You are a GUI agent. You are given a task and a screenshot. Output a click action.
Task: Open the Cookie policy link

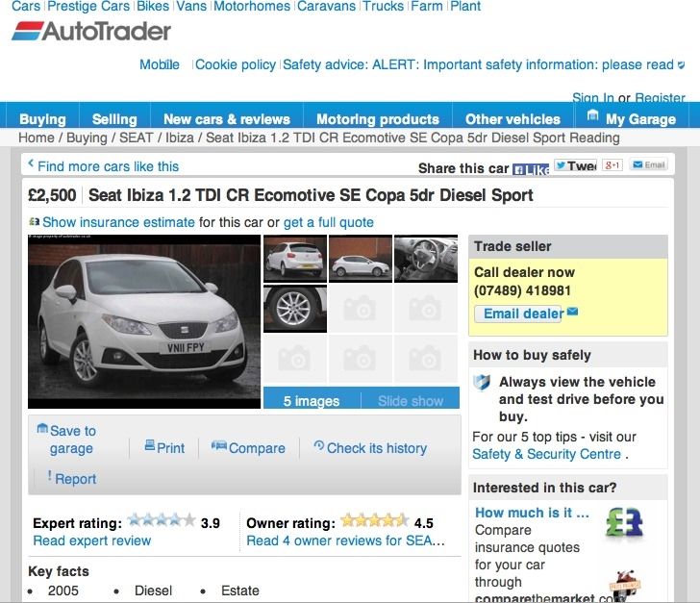pos(236,64)
